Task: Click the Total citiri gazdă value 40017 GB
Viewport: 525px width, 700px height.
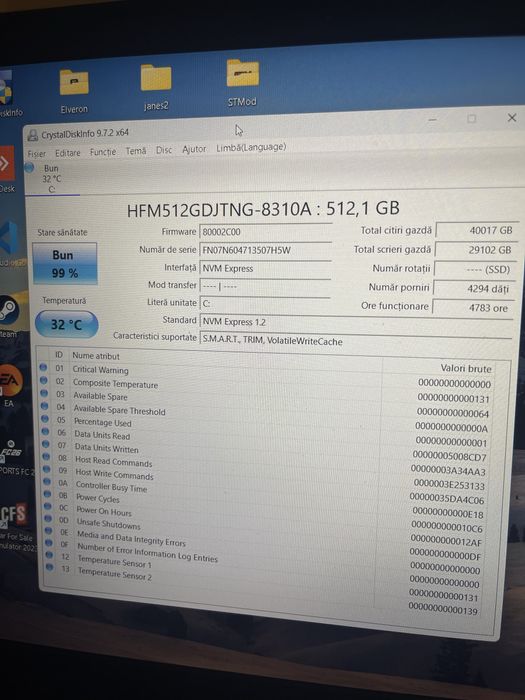Action: pos(475,230)
